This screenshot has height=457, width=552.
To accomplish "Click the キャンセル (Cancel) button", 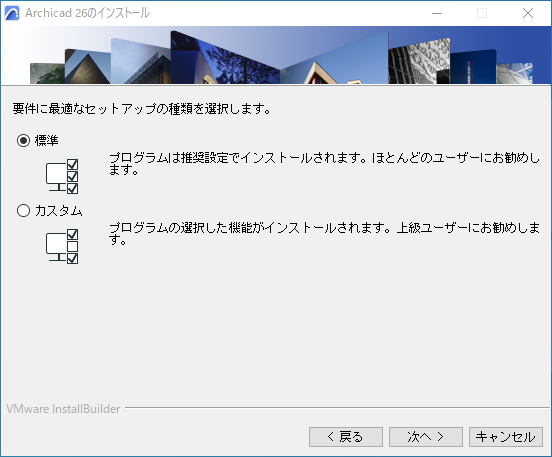I will pos(506,437).
